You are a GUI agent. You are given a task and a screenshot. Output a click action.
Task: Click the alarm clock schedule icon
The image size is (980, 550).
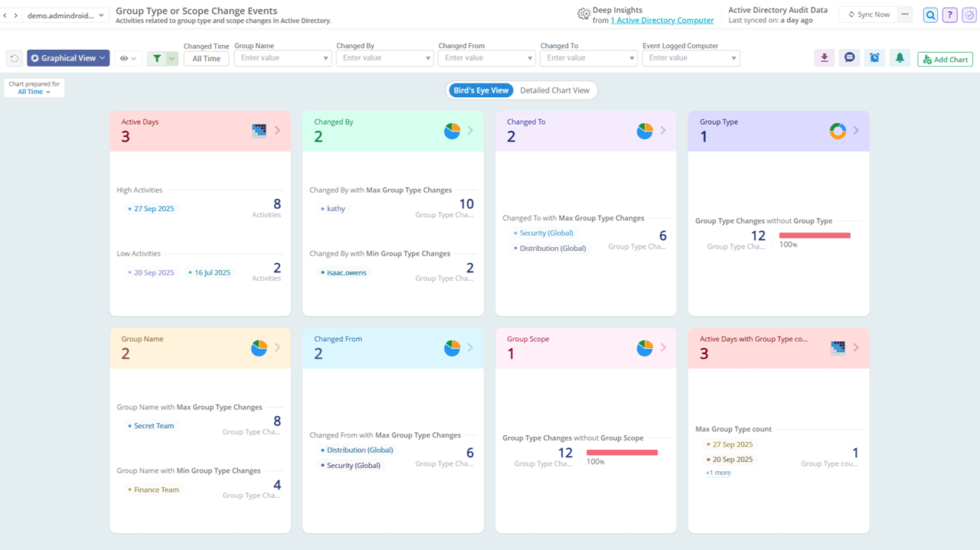coord(874,58)
